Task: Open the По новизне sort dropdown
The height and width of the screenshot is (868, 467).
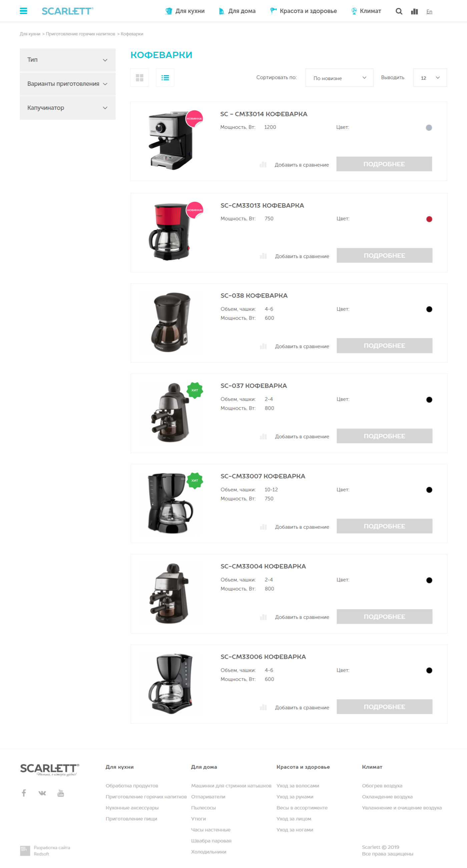Action: (x=339, y=78)
